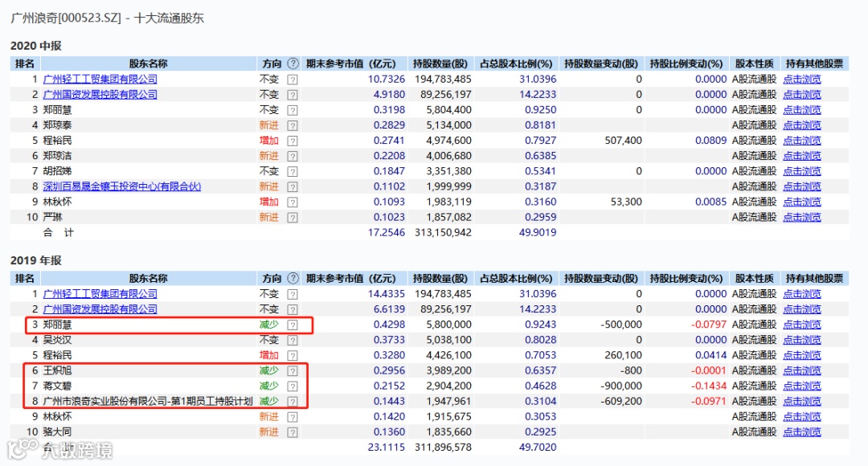Open 广州国资发展控股有限公司 link in 2020 table
The width and height of the screenshot is (868, 466).
(x=100, y=95)
